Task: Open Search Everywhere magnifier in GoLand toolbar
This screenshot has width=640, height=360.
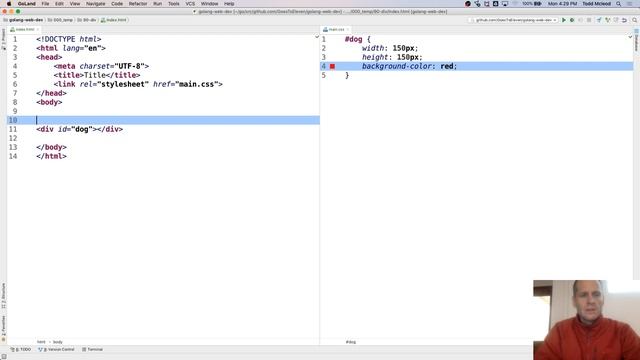Action: coord(634,20)
